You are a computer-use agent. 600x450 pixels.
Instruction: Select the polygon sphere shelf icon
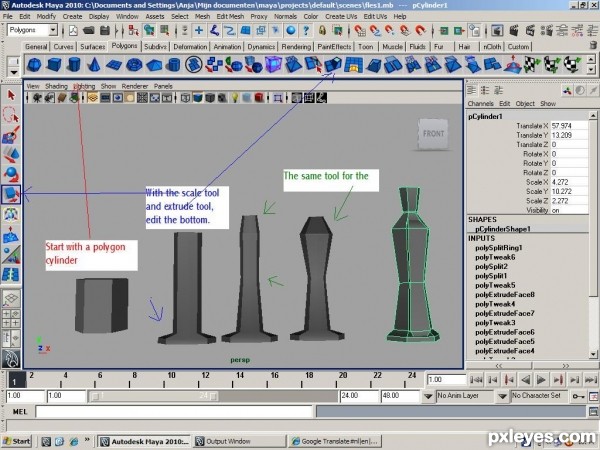(34, 64)
